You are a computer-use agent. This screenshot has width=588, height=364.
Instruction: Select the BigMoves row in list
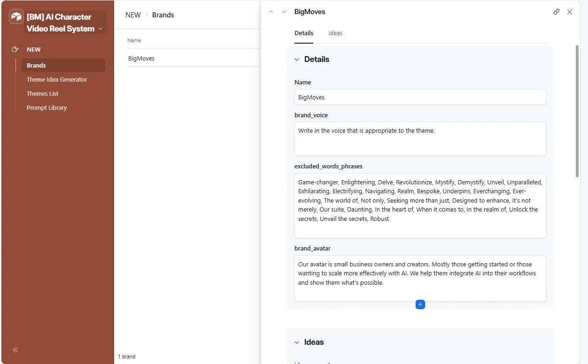(193, 59)
